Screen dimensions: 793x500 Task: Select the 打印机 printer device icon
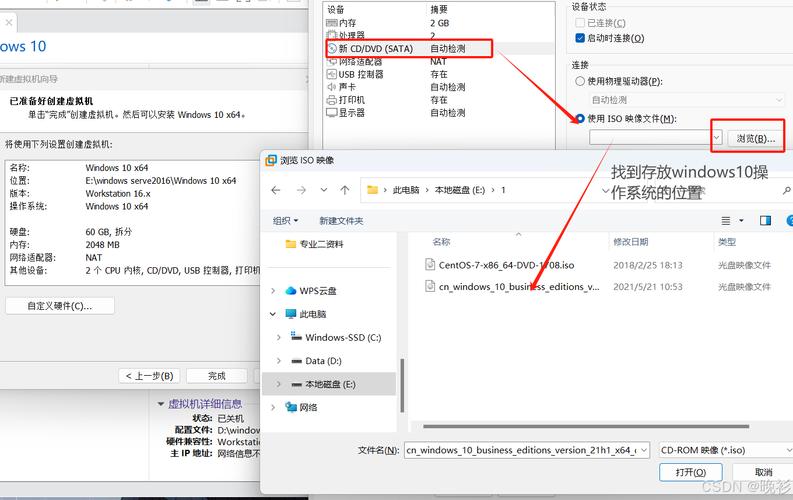(332, 100)
